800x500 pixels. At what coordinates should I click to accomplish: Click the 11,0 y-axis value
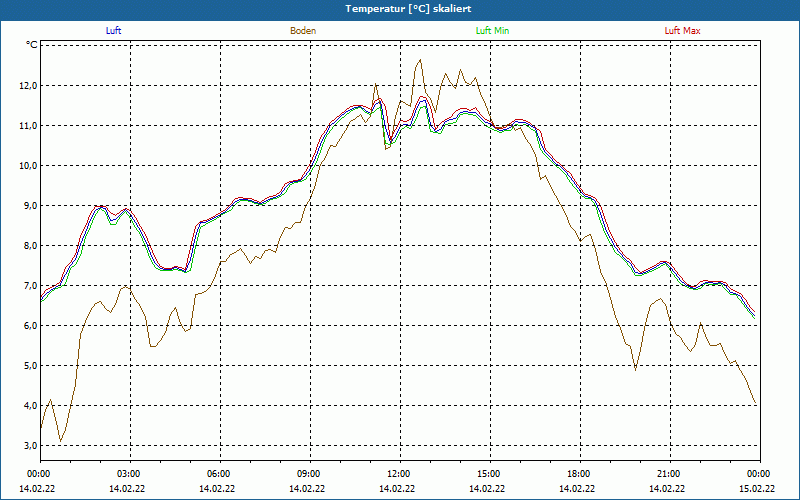[29, 126]
